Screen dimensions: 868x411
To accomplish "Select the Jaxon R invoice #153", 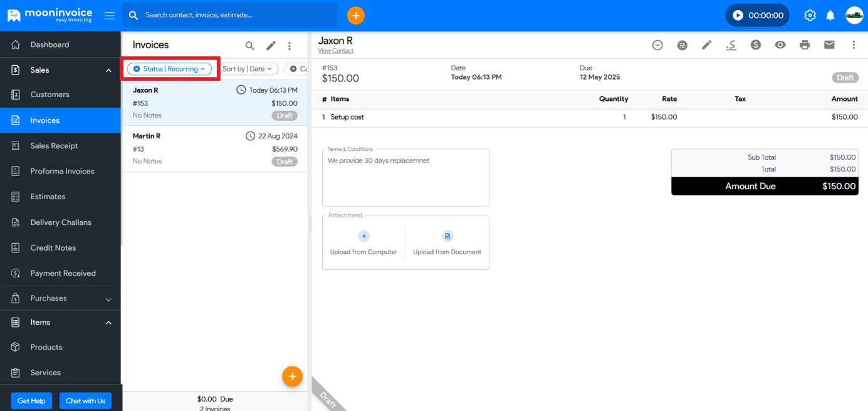I will (215, 103).
